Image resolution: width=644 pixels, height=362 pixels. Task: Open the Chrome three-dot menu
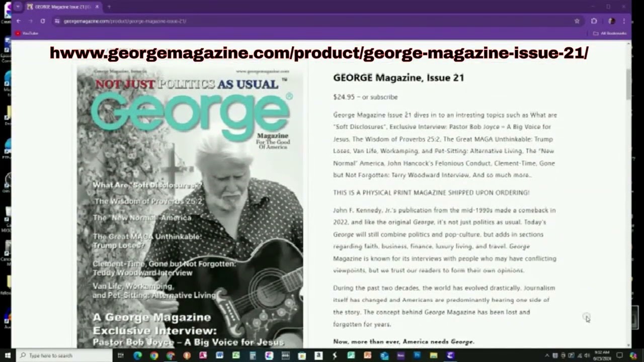coord(624,21)
